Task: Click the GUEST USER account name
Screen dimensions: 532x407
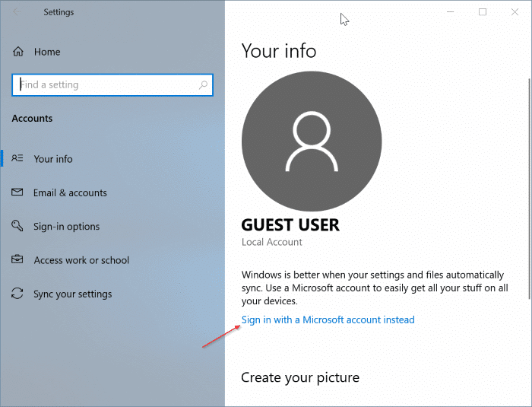Action: pos(290,225)
